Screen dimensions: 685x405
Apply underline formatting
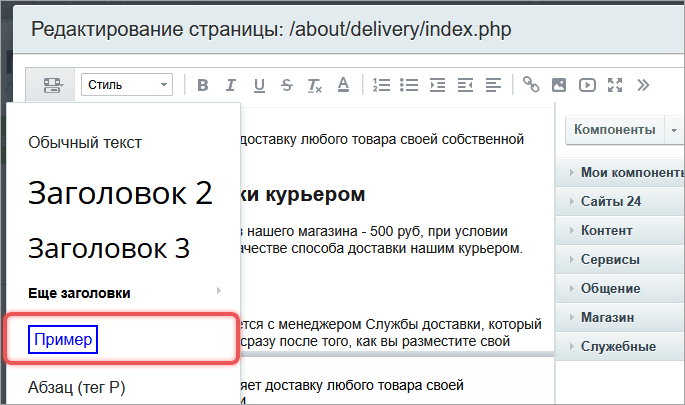[x=259, y=85]
